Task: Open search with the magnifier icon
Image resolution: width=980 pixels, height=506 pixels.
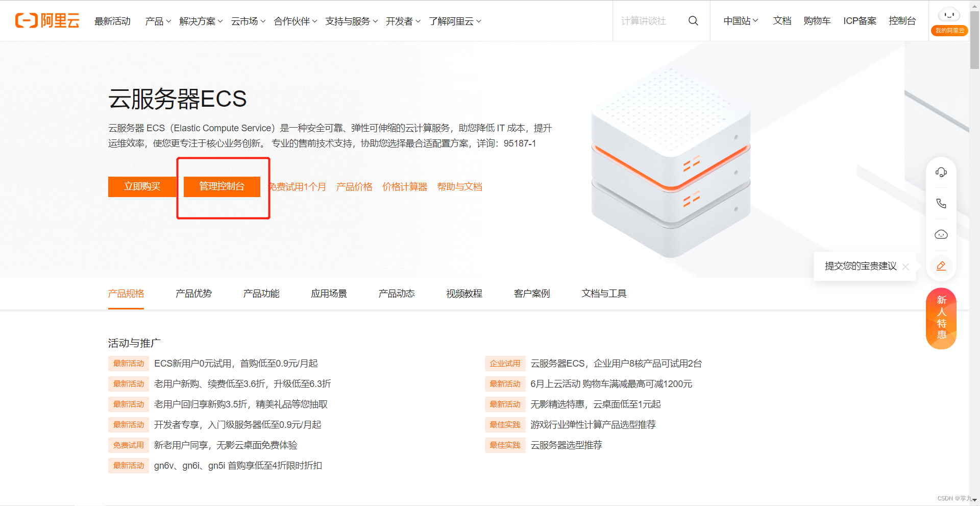Action: [693, 21]
